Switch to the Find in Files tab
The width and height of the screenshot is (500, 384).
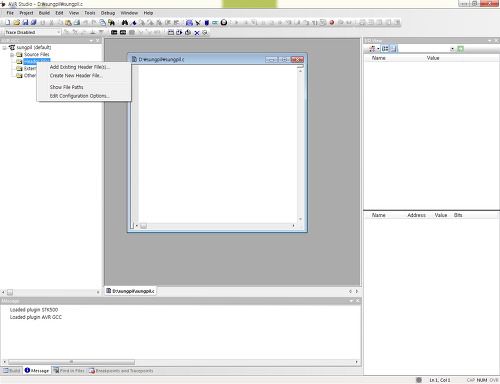tap(69, 371)
